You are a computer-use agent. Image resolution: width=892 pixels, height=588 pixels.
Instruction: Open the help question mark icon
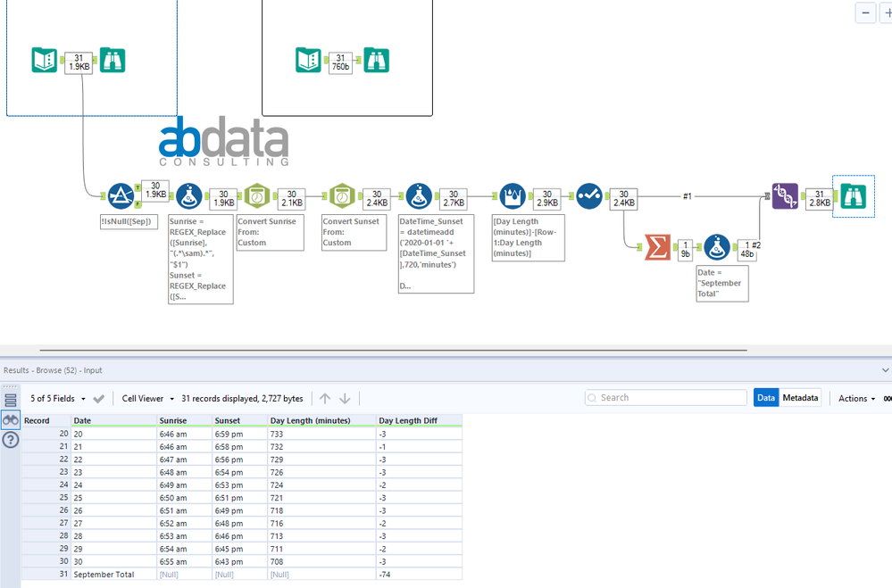pyautogui.click(x=10, y=440)
